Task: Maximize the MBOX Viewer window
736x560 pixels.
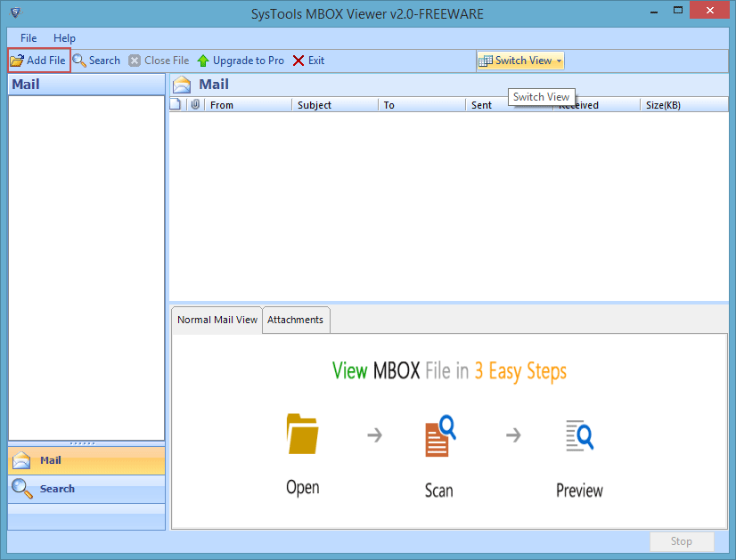Action: pos(678,11)
